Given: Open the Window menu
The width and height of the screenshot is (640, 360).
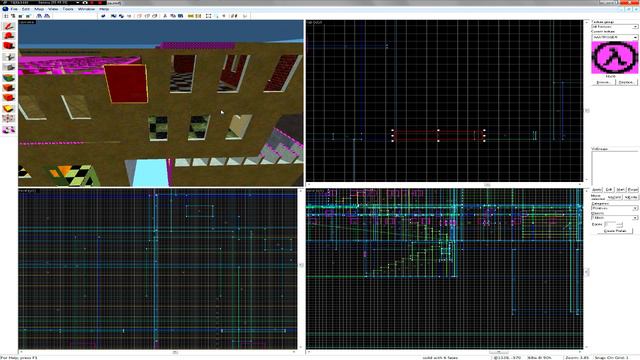Looking at the screenshot, I should point(87,9).
